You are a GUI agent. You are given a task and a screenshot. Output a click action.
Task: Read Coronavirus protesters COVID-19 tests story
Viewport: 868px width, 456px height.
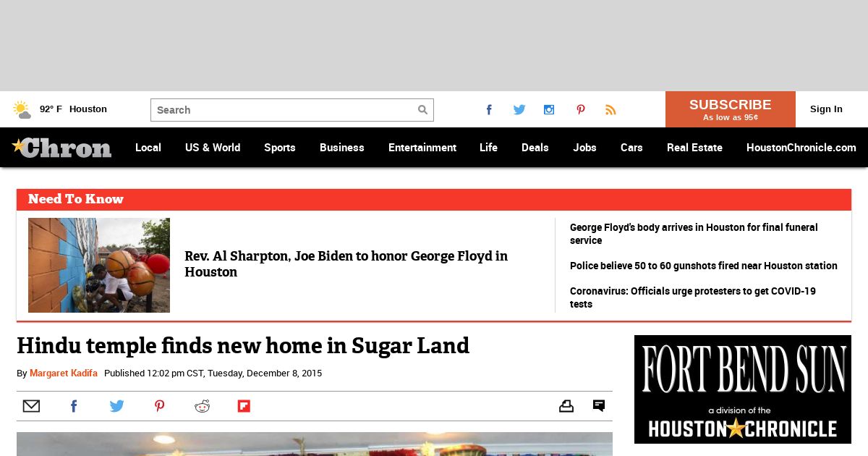693,297
